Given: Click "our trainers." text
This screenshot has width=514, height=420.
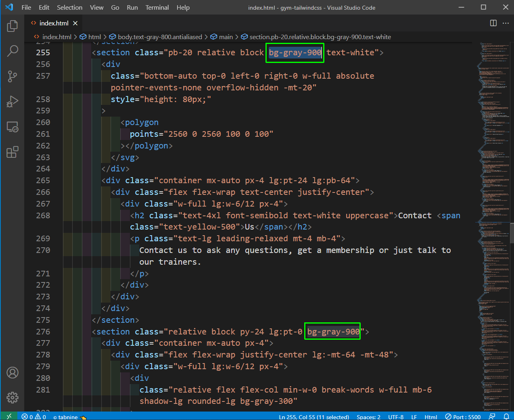Looking at the screenshot, I should coord(170,262).
